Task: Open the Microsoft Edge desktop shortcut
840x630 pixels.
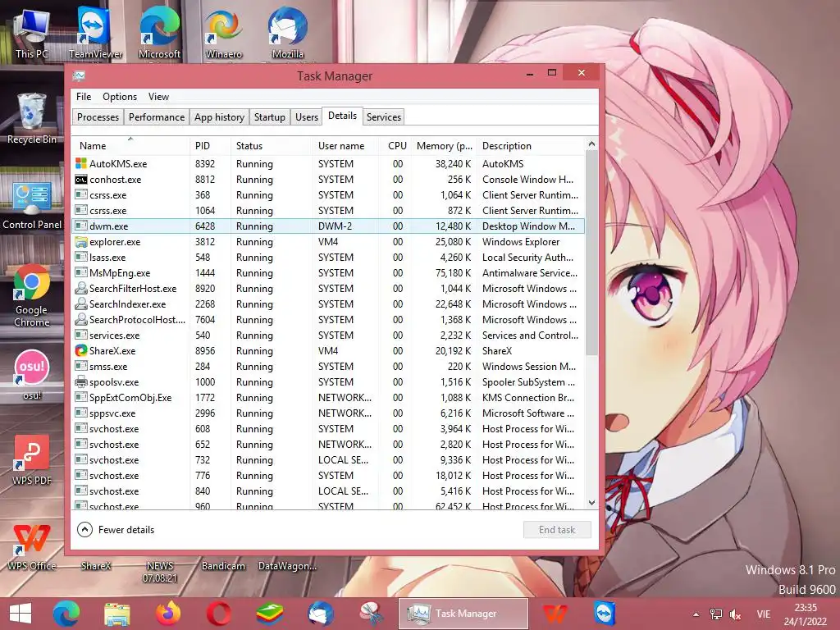Action: point(159,33)
